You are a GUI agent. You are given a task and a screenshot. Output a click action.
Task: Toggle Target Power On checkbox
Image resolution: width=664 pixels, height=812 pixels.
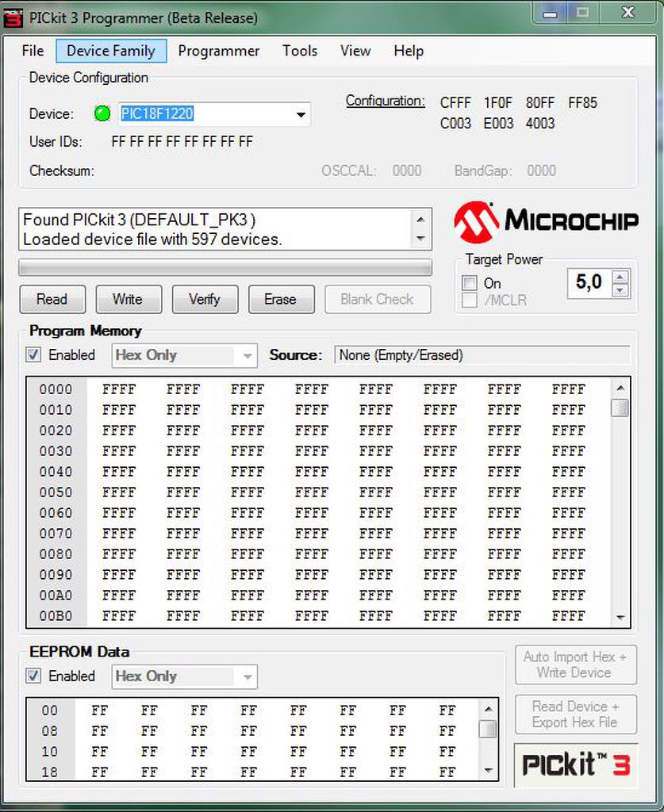pos(470,283)
